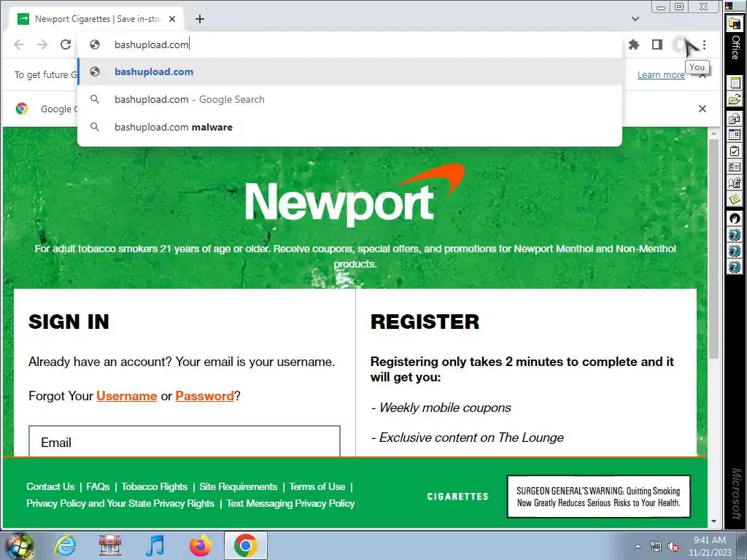747x560 pixels.
Task: Choose bashupload.com Google Search suggestion
Action: (x=350, y=99)
